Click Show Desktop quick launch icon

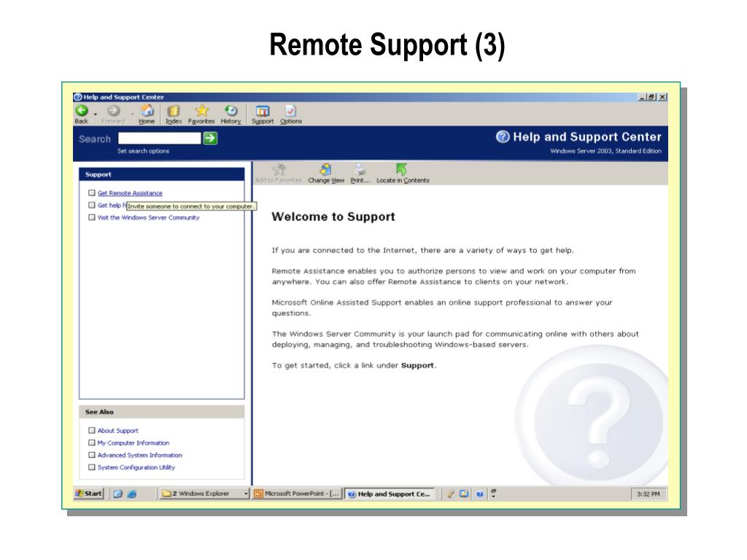[x=117, y=494]
